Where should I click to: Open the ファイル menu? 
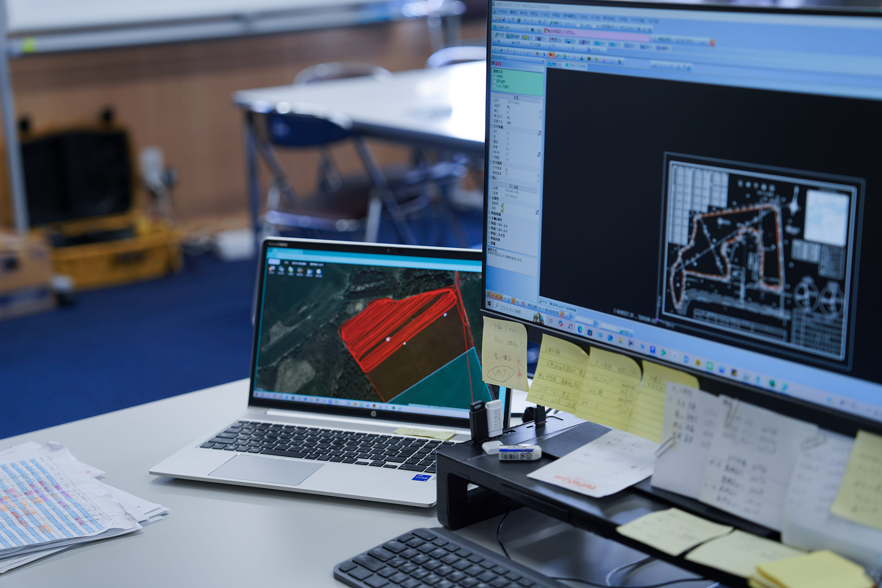pos(503,12)
